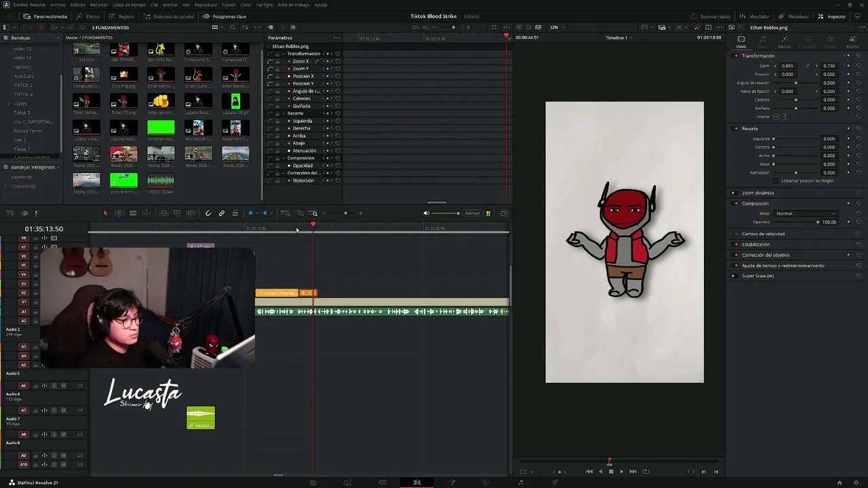Open the Cut page at the bottom
Viewport: 868px width, 488px height.
(x=382, y=483)
